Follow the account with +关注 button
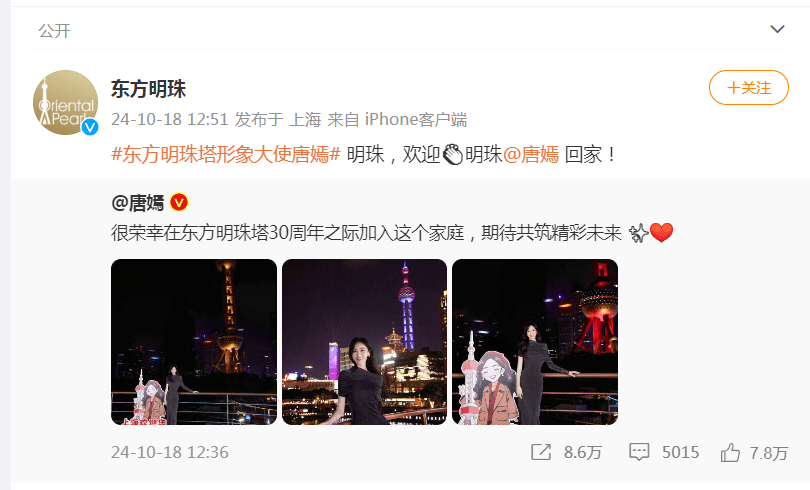 click(x=749, y=88)
